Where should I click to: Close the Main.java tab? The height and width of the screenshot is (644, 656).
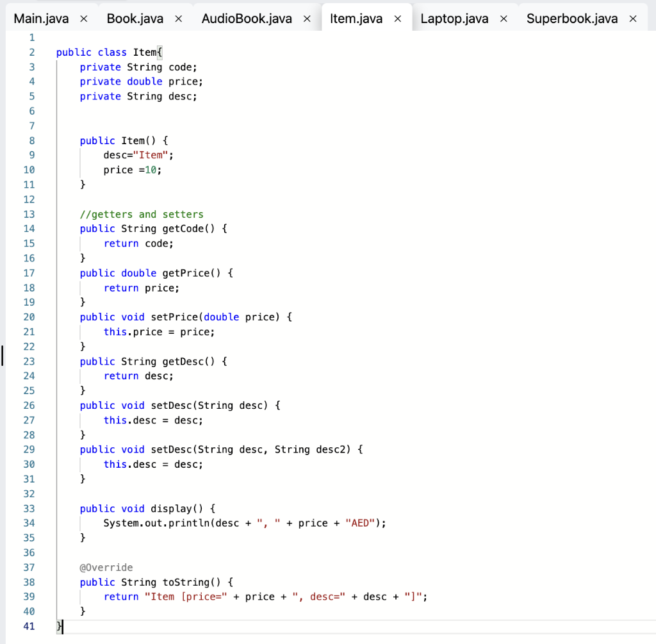(x=83, y=19)
